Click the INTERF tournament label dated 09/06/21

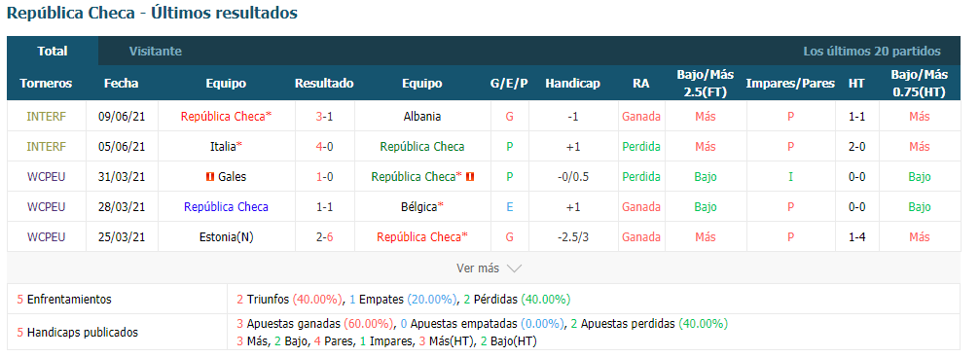click(x=47, y=117)
